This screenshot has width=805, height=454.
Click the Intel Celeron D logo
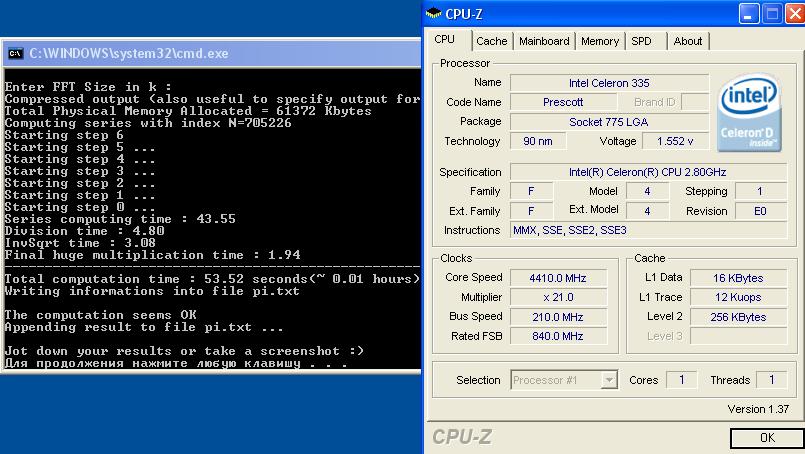pos(749,113)
